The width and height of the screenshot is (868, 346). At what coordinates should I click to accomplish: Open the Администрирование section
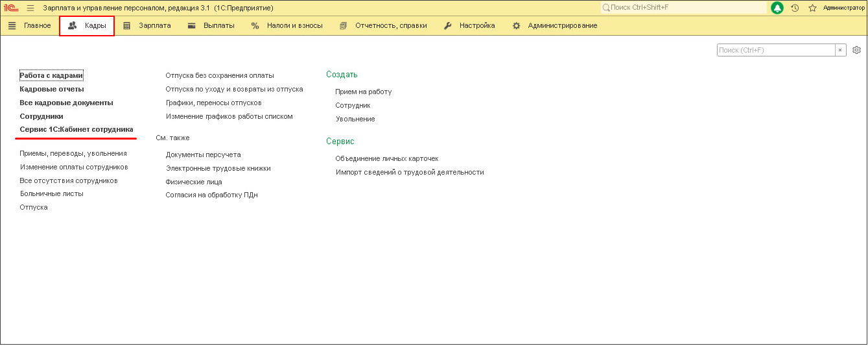point(555,25)
